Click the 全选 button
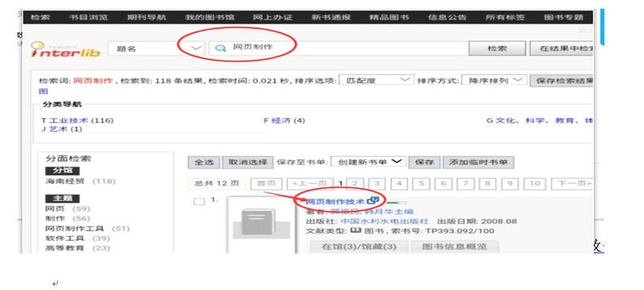 tap(204, 162)
